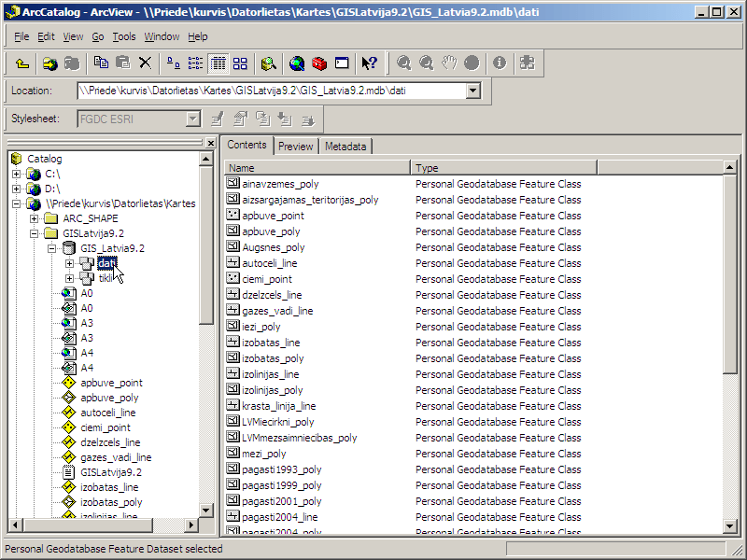Screen dimensions: 747x560
Task: Open the View menu
Action: click(73, 36)
